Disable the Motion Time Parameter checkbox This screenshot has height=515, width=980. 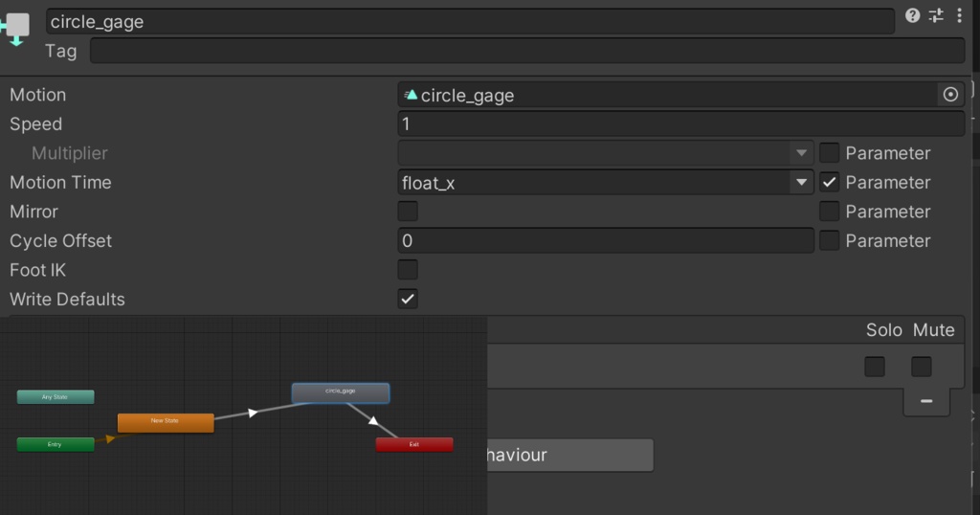tap(830, 182)
